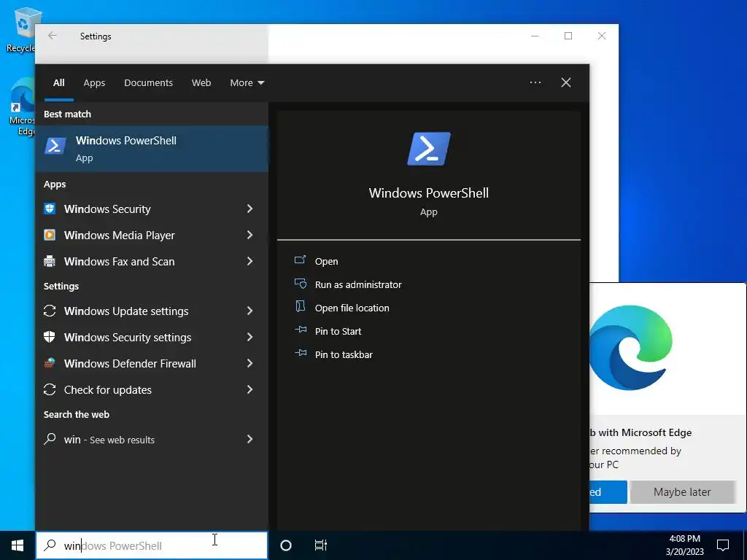Open Windows PowerShell best match result
The height and width of the screenshot is (560, 747).
pos(152,149)
